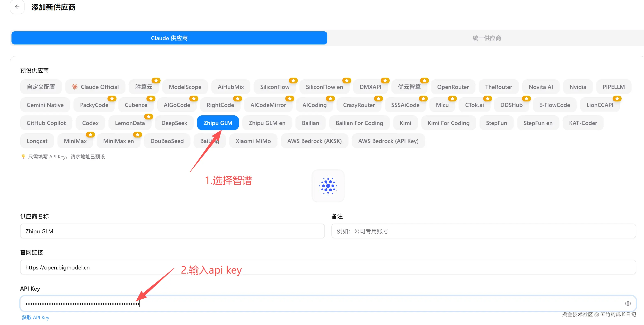644x325 pixels.
Task: Pick AWS Bedrock (API Key) preset
Action: pyautogui.click(x=388, y=141)
